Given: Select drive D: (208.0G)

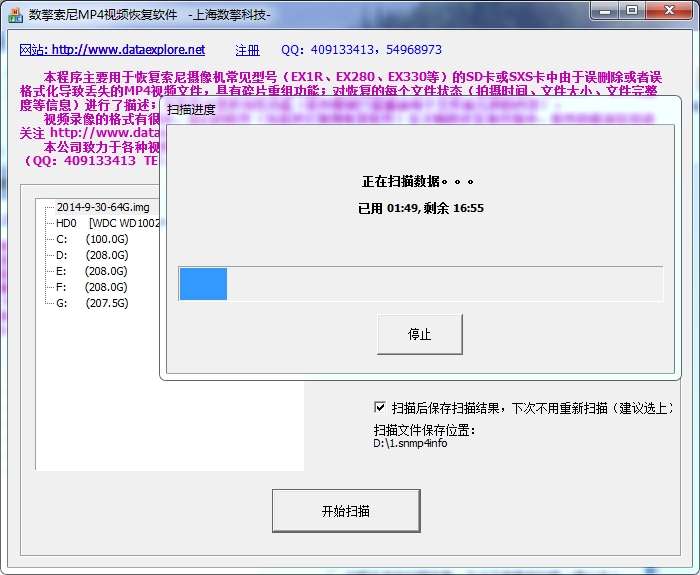Looking at the screenshot, I should [92, 255].
